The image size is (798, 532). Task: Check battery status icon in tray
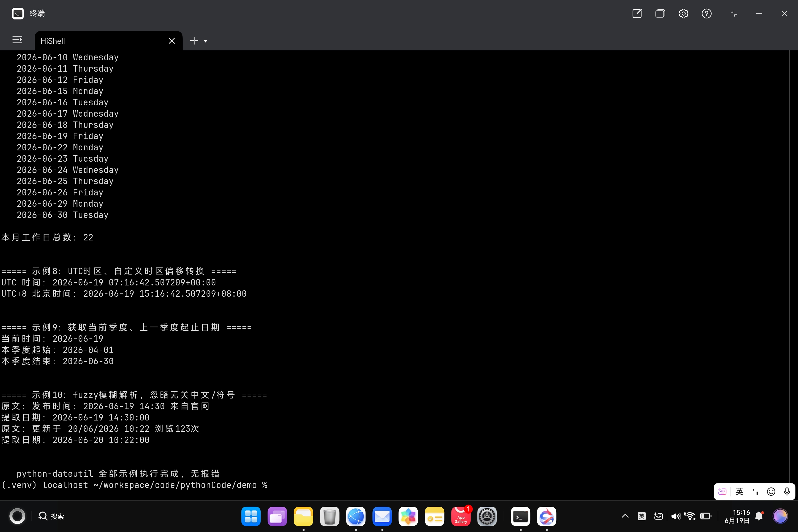click(706, 516)
